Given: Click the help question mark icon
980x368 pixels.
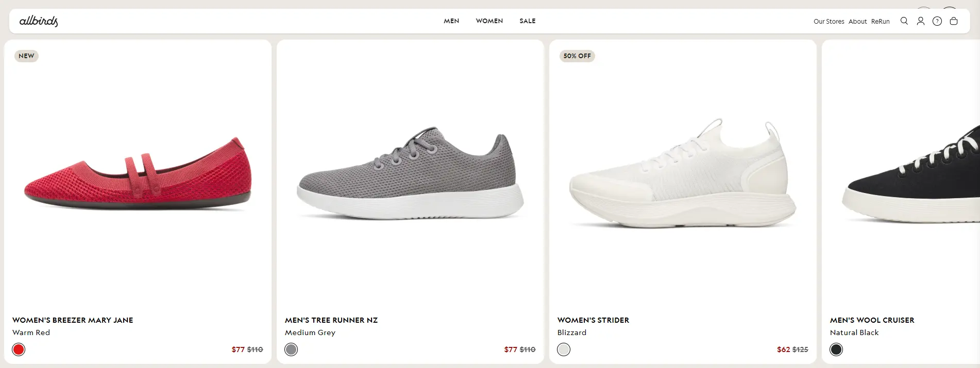Looking at the screenshot, I should pyautogui.click(x=937, y=21).
